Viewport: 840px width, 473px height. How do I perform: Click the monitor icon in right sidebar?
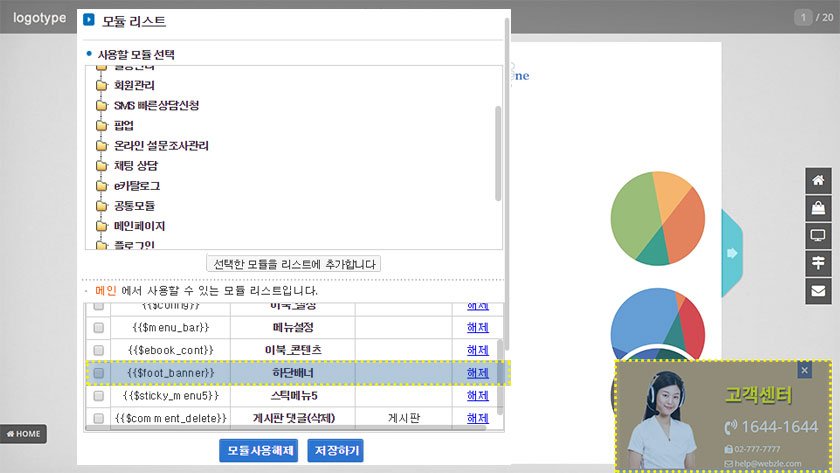[x=819, y=236]
